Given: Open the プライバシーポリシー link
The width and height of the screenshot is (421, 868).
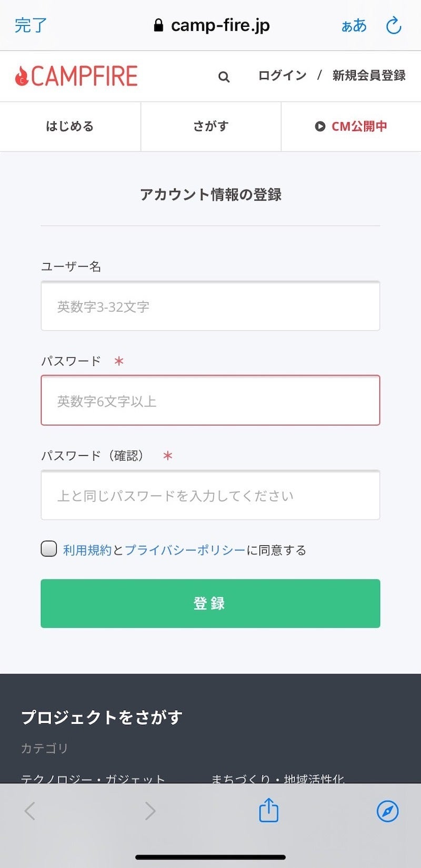Looking at the screenshot, I should click(185, 550).
